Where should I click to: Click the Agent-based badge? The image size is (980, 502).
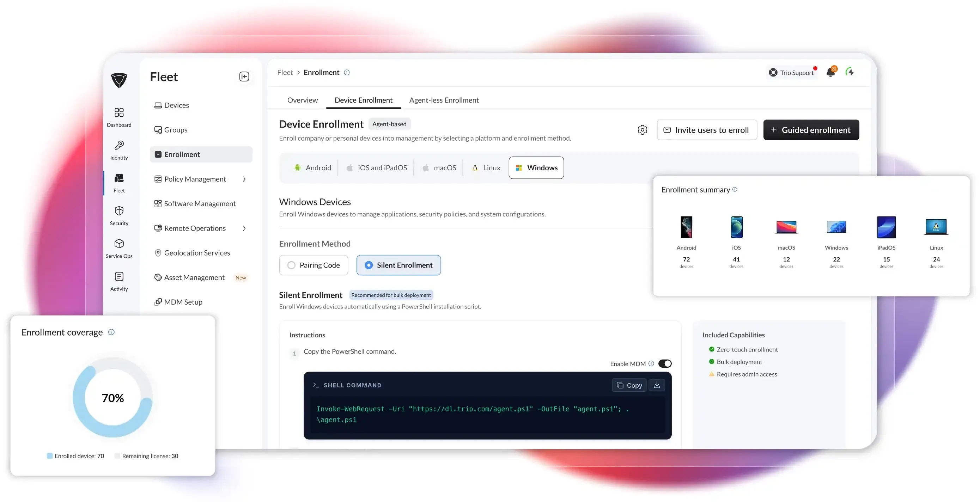(389, 124)
